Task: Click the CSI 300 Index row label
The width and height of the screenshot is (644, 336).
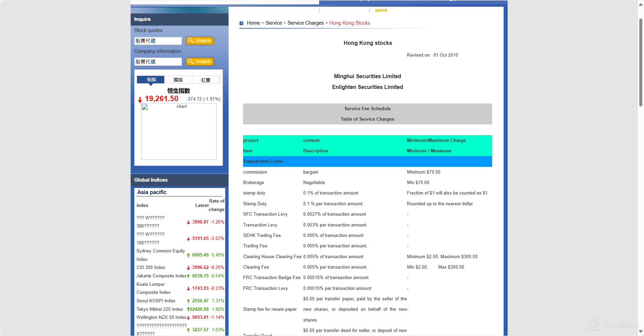Action: tap(151, 268)
